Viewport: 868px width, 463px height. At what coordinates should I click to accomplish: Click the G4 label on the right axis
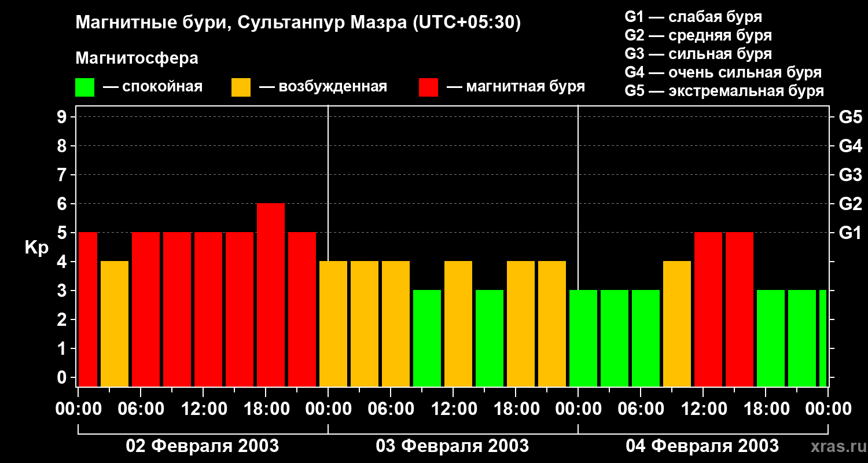click(851, 146)
